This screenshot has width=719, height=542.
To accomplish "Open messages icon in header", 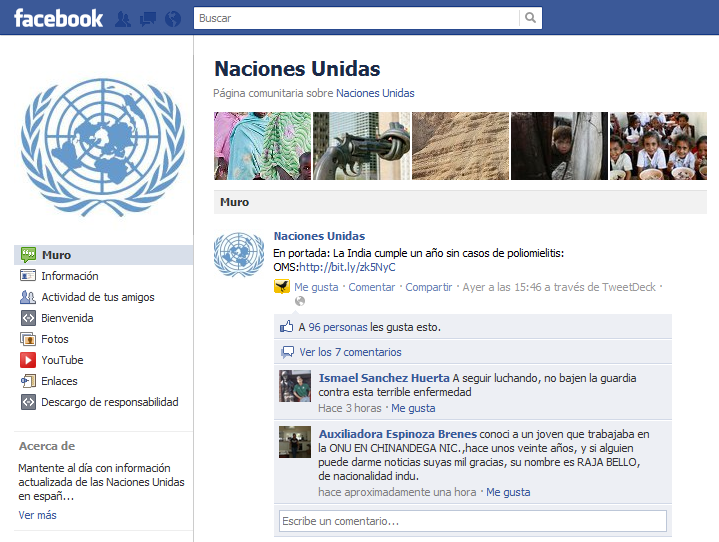I will coord(148,19).
